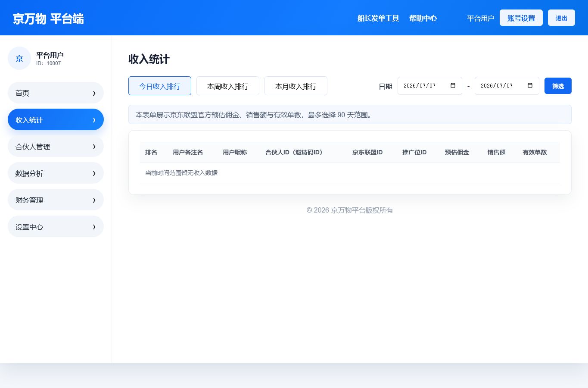The height and width of the screenshot is (388, 588).
Task: Open 数据分析 in the sidebar
Action: [56, 173]
